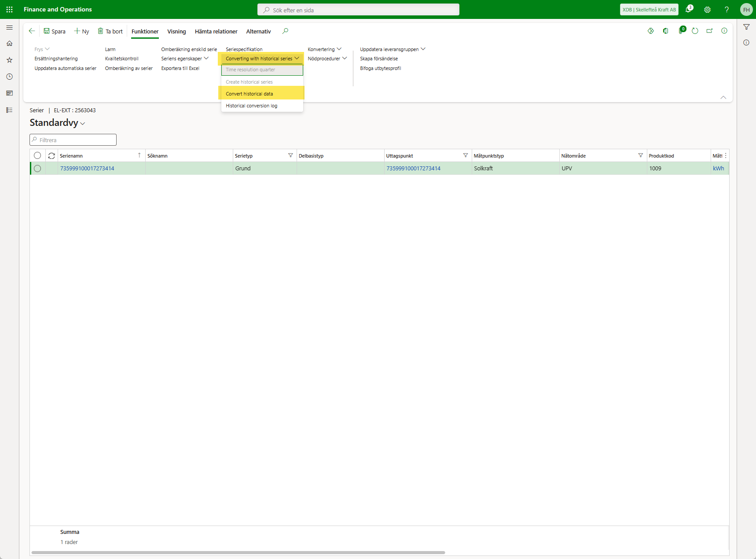Screen dimensions: 756x559
Task: Open the Uttagspunkt link 735999100017273414
Action: click(x=413, y=169)
